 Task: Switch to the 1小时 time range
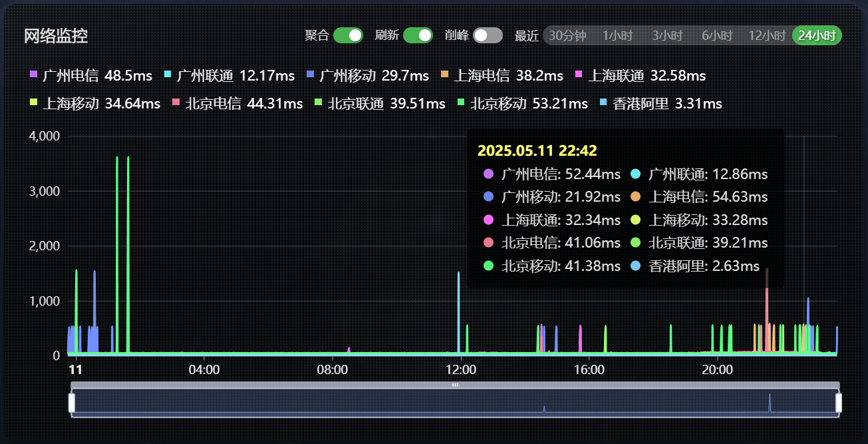point(617,35)
